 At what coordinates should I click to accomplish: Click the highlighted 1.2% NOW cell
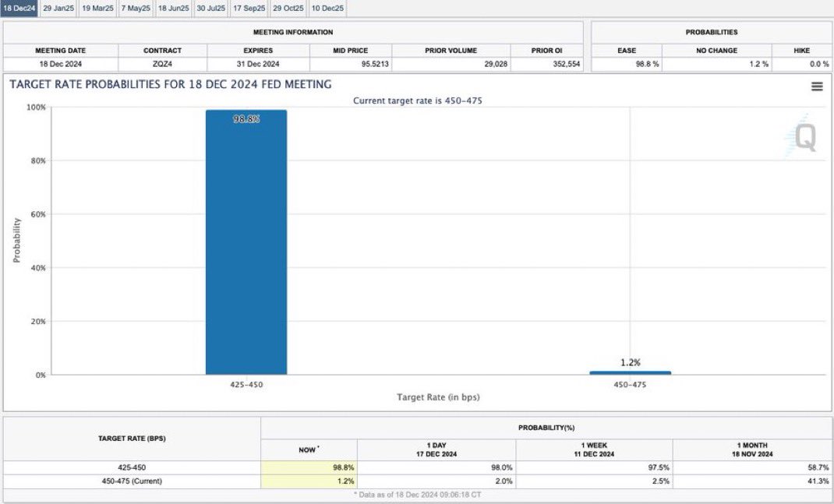tap(309, 481)
